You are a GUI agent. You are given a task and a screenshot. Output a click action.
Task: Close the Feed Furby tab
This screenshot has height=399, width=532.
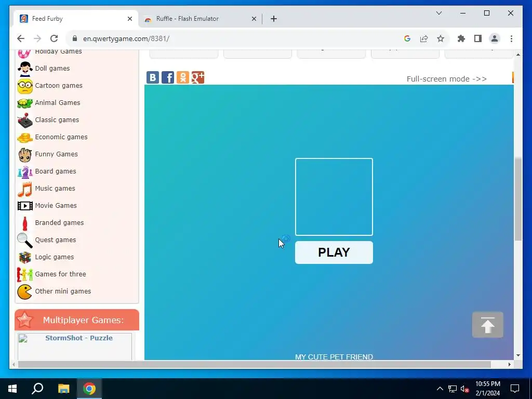[129, 19]
